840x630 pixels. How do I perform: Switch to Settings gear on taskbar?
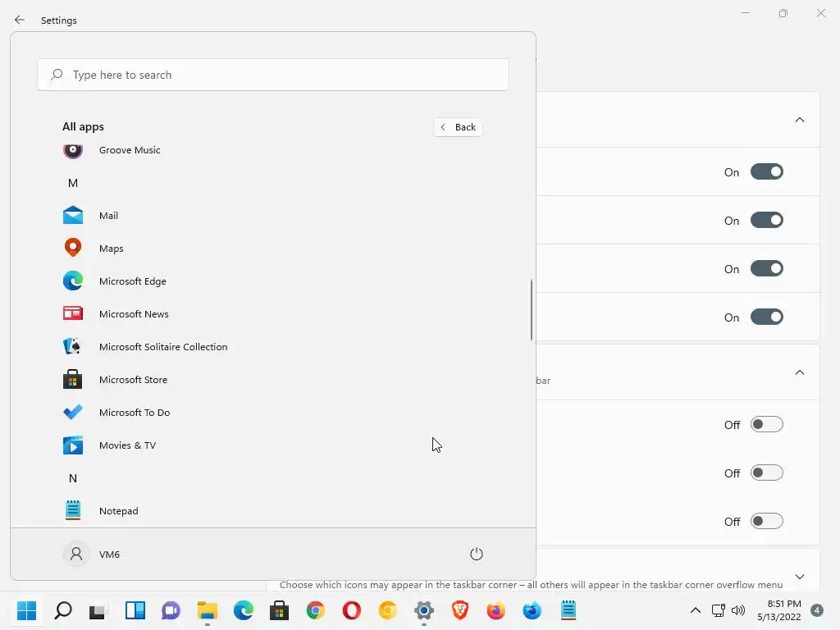pos(424,610)
